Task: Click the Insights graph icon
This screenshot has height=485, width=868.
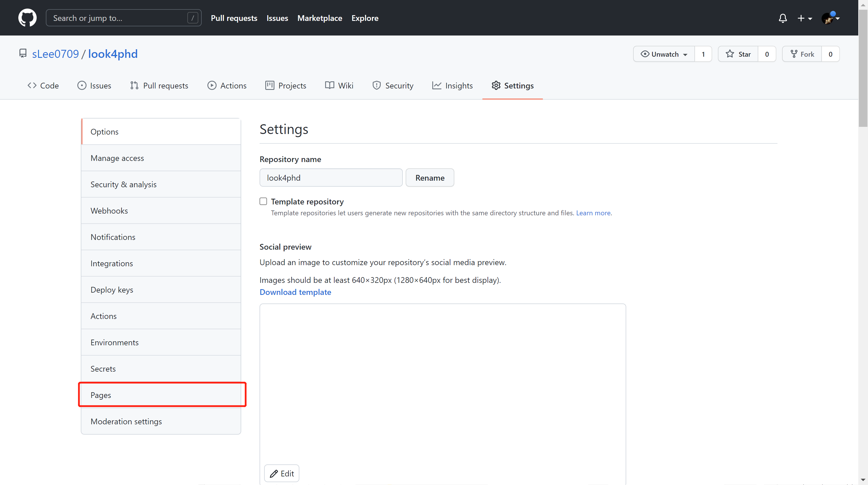Action: tap(437, 86)
